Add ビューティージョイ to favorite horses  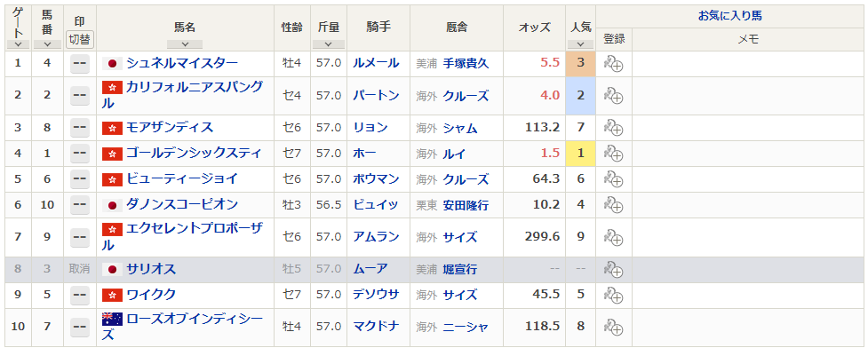coord(613,179)
